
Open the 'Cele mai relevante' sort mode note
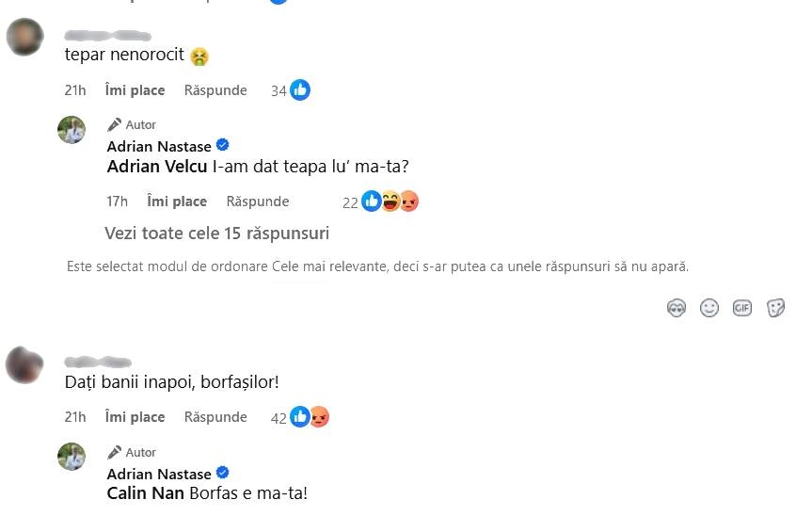point(377,266)
